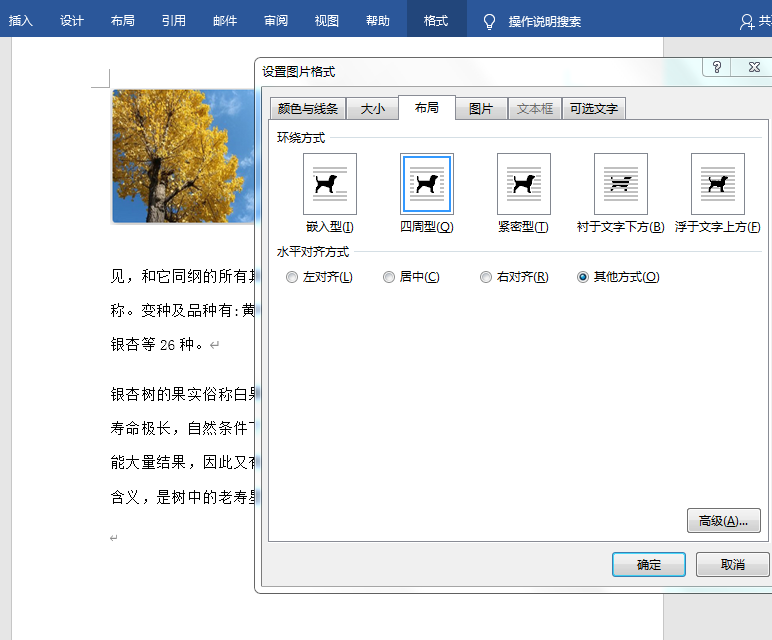
Task: Switch to 颜色与线条 tab
Action: point(308,109)
